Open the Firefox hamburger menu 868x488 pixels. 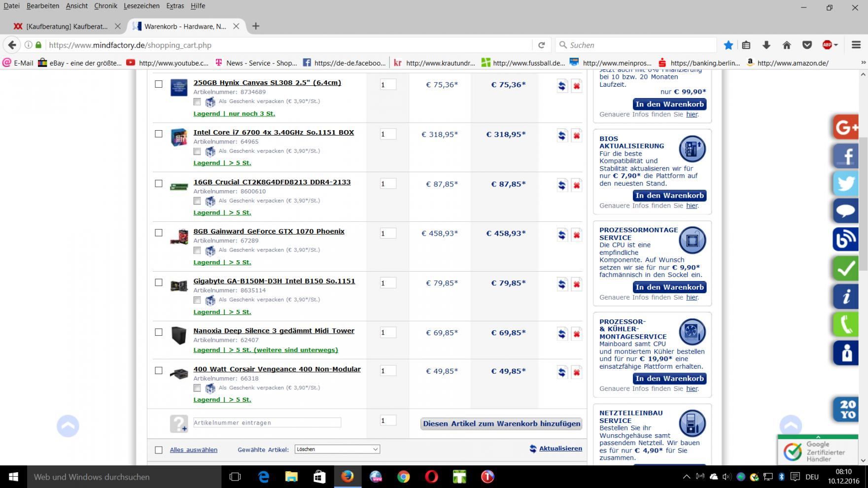(x=856, y=45)
